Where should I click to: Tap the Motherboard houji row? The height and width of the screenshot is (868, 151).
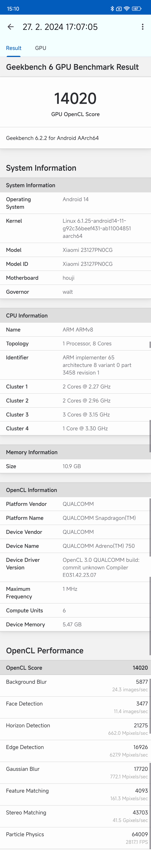75,278
